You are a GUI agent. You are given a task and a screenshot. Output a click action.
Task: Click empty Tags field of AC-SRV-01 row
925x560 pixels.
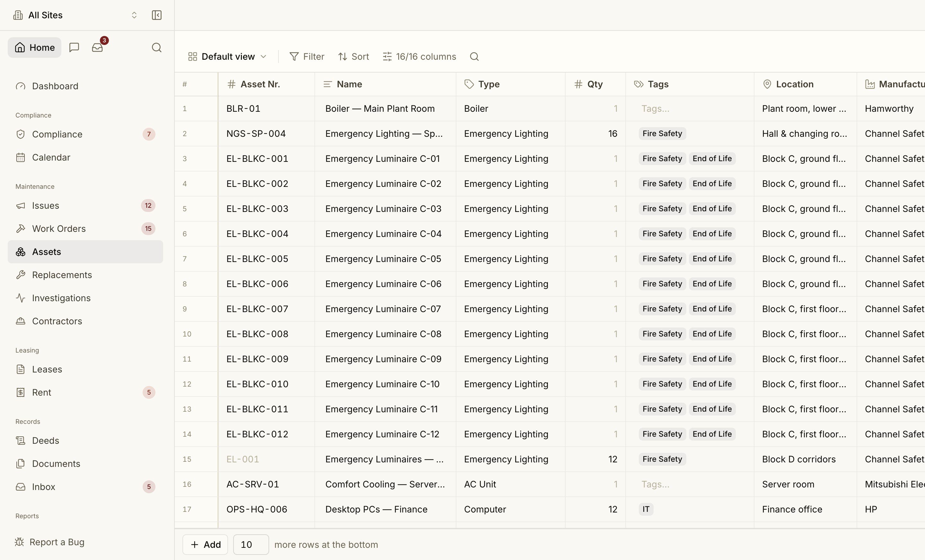pyautogui.click(x=690, y=484)
